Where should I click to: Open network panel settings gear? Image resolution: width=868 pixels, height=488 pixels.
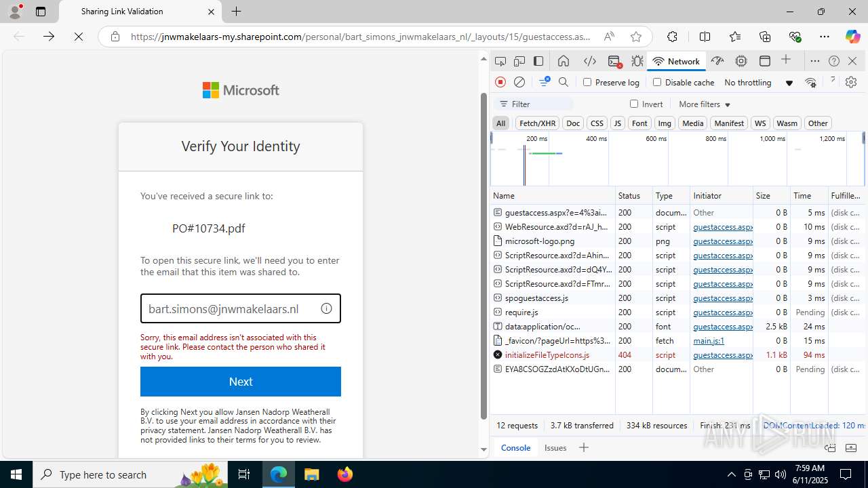851,82
